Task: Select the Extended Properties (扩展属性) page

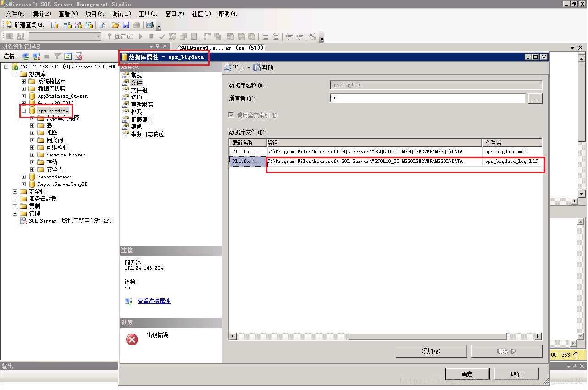Action: click(x=142, y=119)
